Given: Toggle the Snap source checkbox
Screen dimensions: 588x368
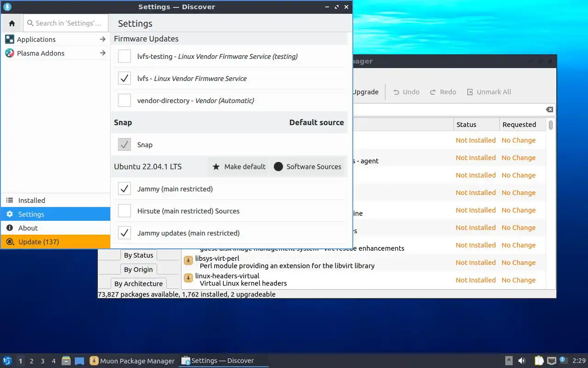Looking at the screenshot, I should (x=124, y=144).
